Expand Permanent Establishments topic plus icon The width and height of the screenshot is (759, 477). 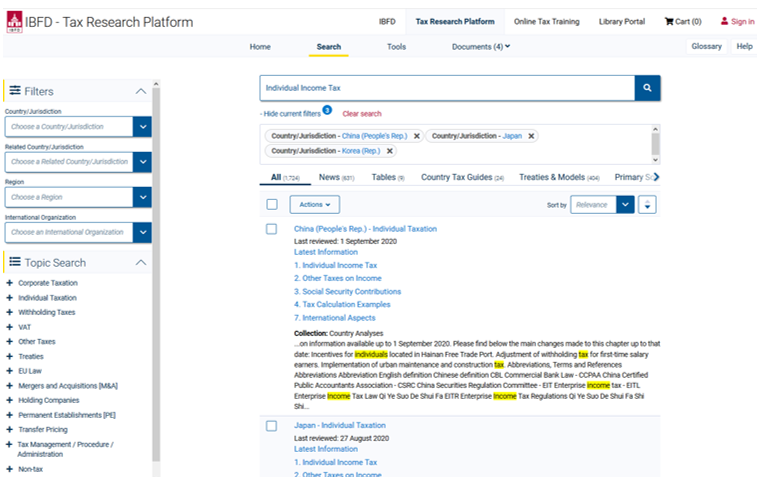click(9, 415)
